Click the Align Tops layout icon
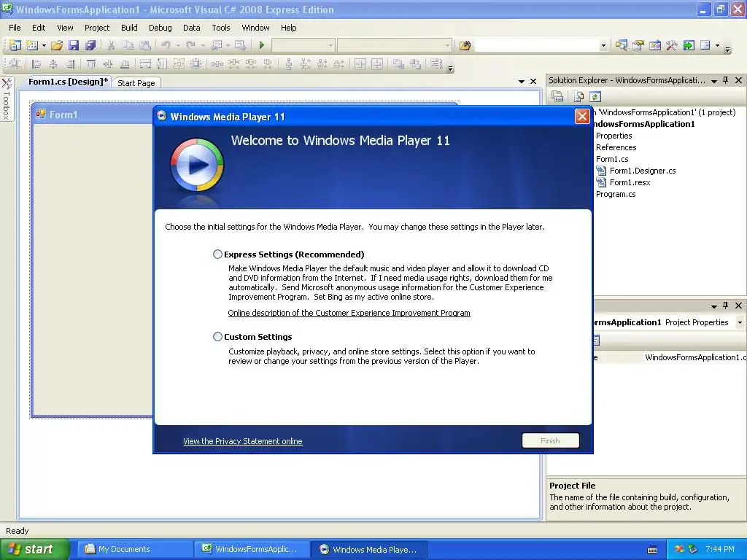The image size is (747, 560). click(91, 64)
